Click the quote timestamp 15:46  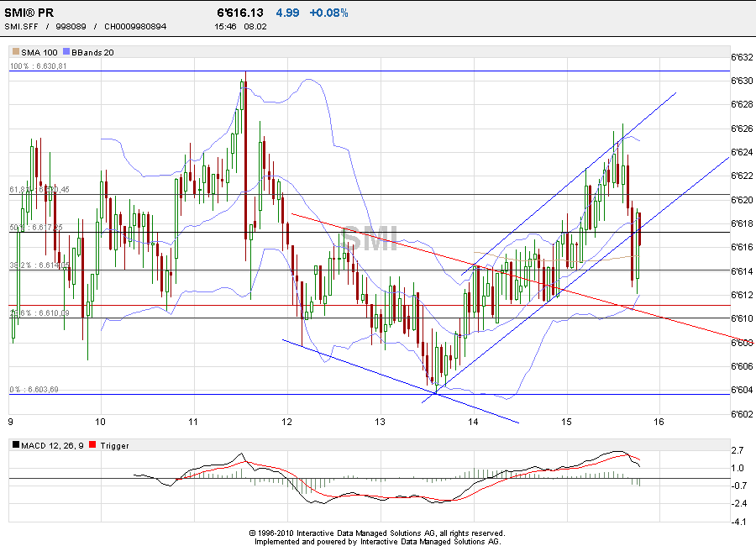[223, 26]
